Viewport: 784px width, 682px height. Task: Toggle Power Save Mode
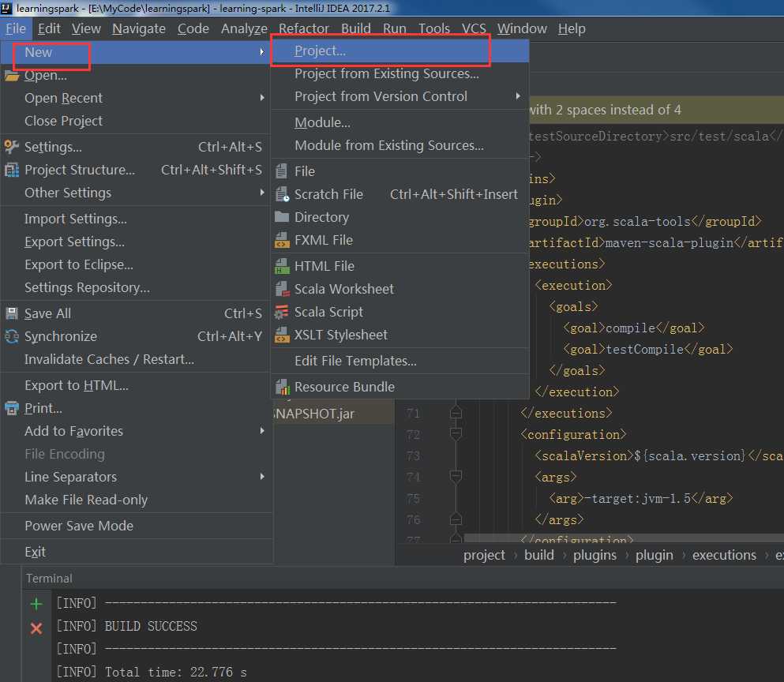[x=79, y=526]
